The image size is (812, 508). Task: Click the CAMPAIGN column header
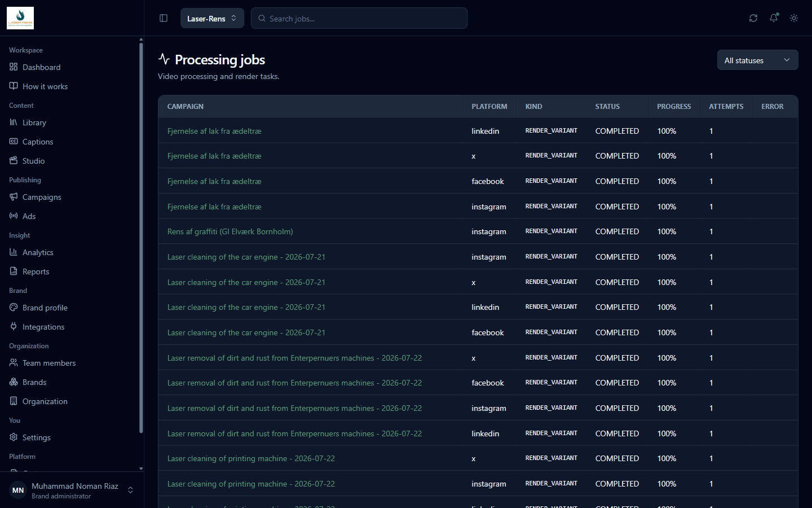[x=186, y=106]
